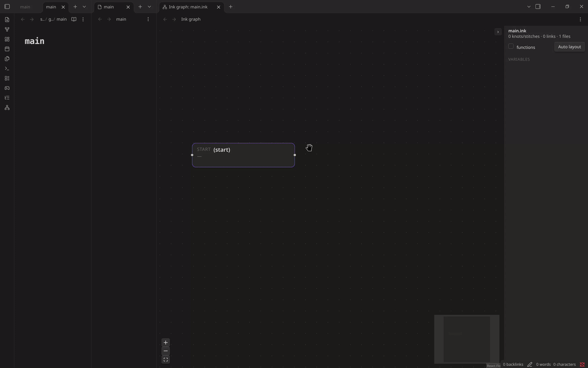
Task: Click the Auto layout button
Action: point(569,47)
